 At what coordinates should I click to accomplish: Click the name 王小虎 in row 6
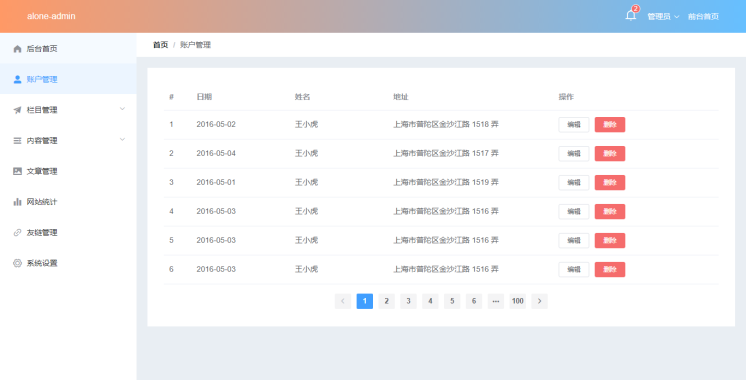306,270
